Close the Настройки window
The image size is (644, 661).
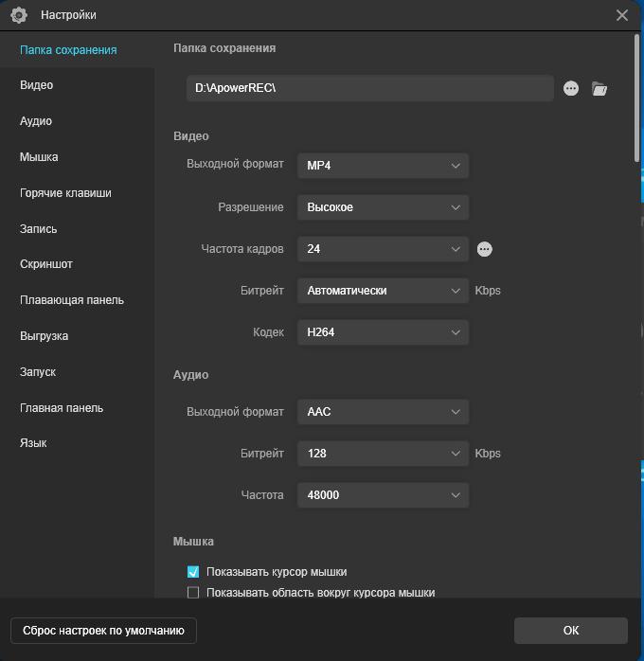(622, 15)
